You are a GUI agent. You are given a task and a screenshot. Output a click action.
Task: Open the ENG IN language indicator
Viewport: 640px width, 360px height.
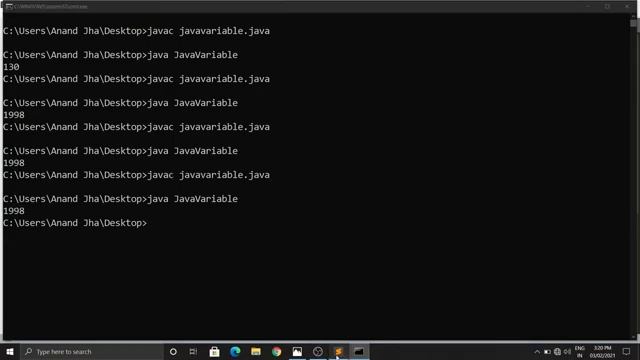pyautogui.click(x=580, y=352)
